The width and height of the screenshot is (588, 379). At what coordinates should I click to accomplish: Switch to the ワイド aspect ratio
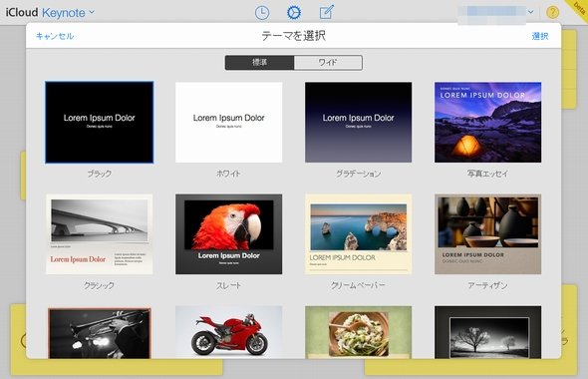[x=328, y=63]
